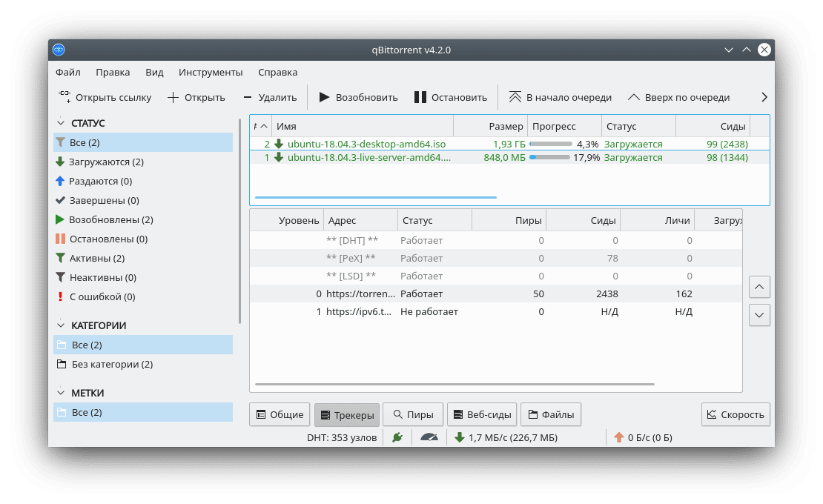
Task: Collapse the КАТЕГОРИИ section
Action: coord(61,325)
